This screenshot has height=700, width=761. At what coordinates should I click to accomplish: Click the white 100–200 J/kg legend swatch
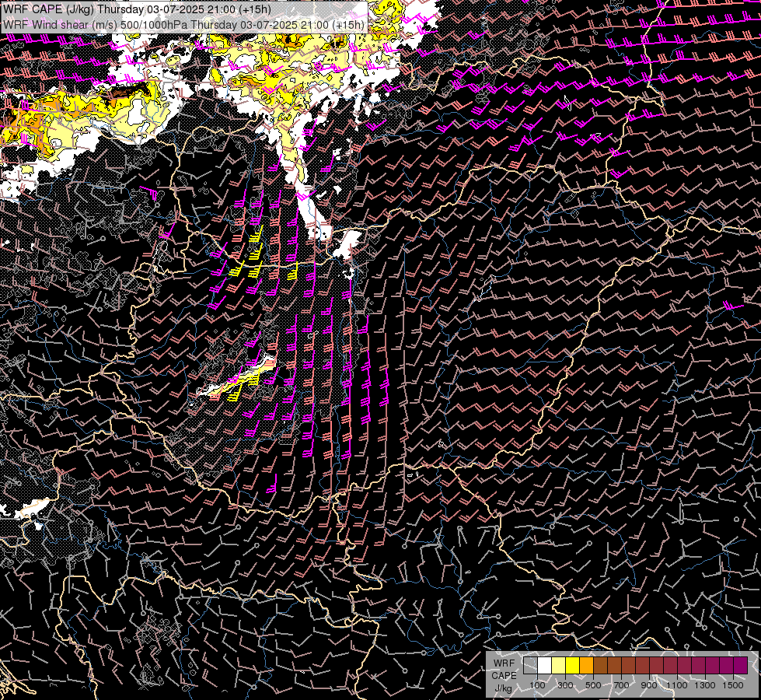(x=545, y=666)
